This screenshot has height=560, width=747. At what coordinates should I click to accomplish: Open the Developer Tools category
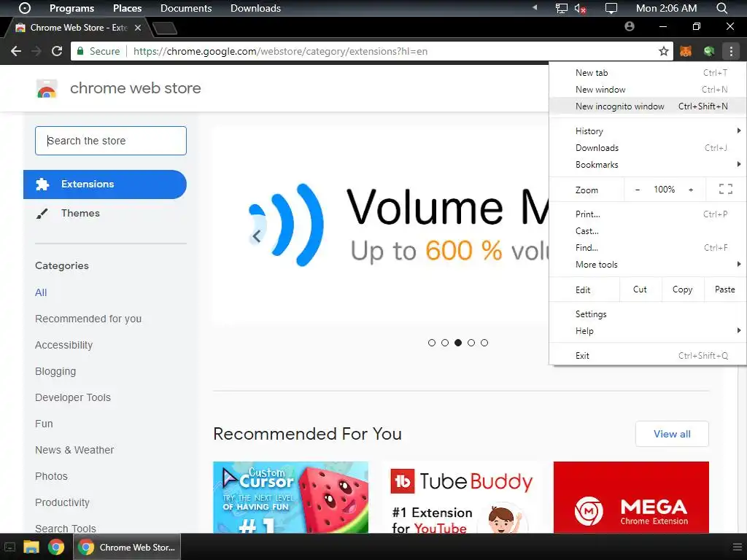73,397
